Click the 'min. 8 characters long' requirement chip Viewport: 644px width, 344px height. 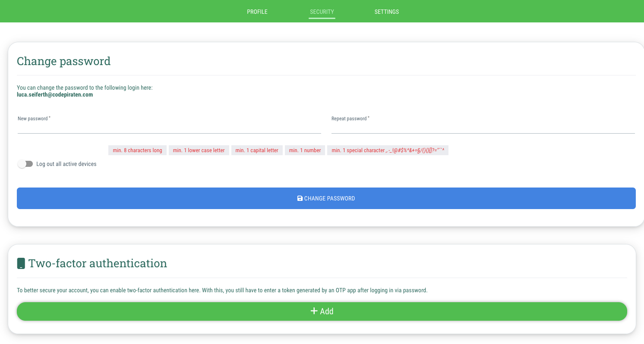[138, 150]
